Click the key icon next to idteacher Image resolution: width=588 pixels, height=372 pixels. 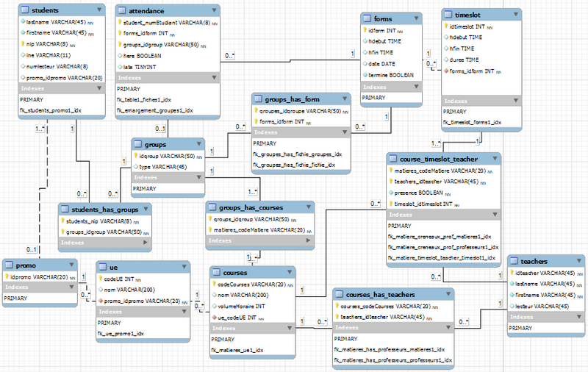click(512, 273)
